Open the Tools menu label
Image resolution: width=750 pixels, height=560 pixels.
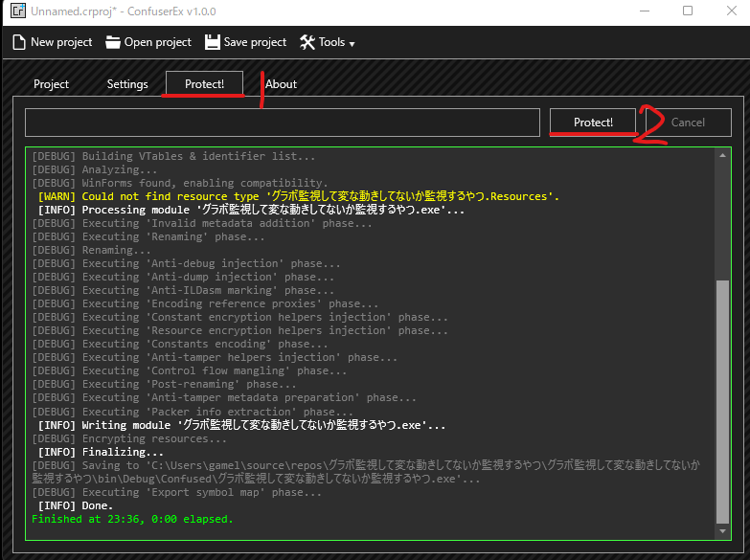331,42
